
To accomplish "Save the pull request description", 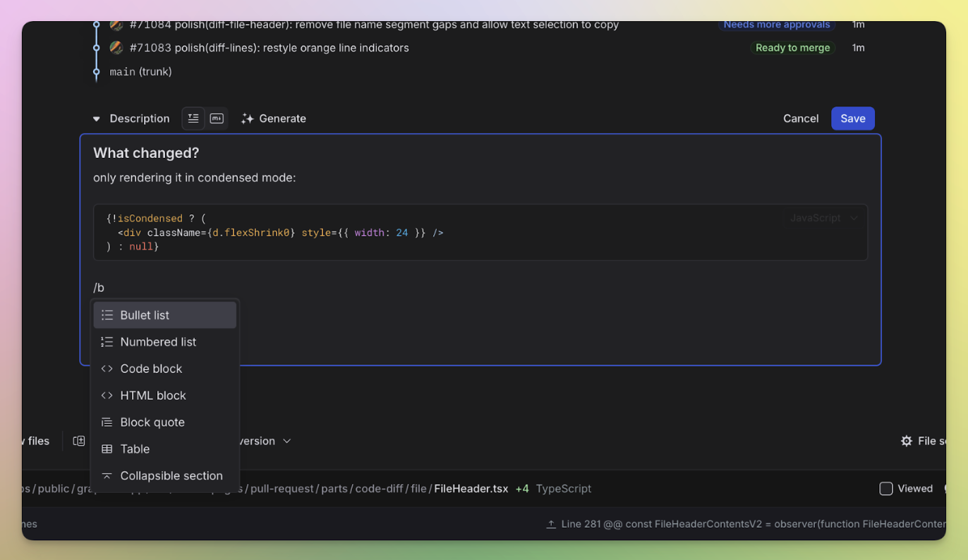I will tap(852, 118).
